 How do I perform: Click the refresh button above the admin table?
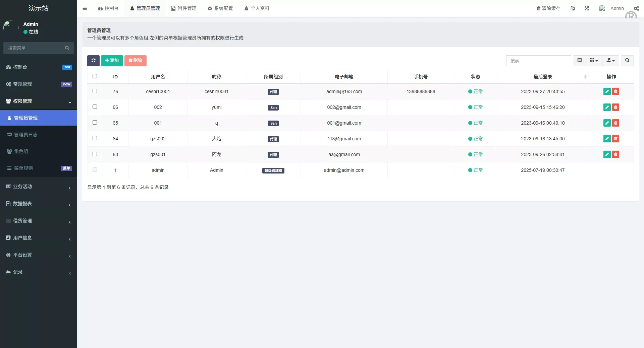93,61
